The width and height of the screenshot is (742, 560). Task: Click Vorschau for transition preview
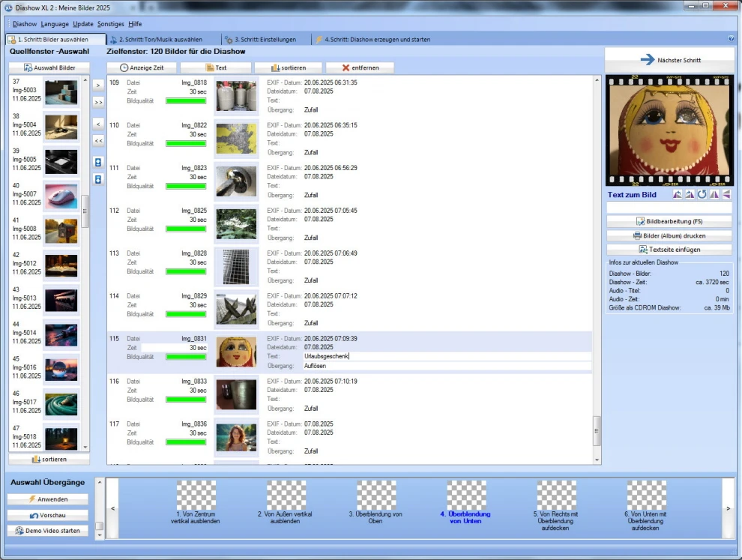coord(48,515)
